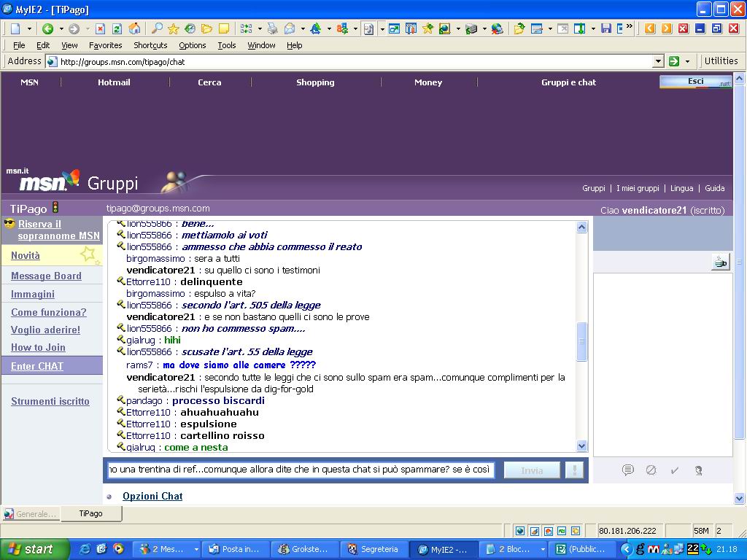The image size is (747, 560).
Task: Click the add favorite star-plus icon
Action: click(x=427, y=29)
